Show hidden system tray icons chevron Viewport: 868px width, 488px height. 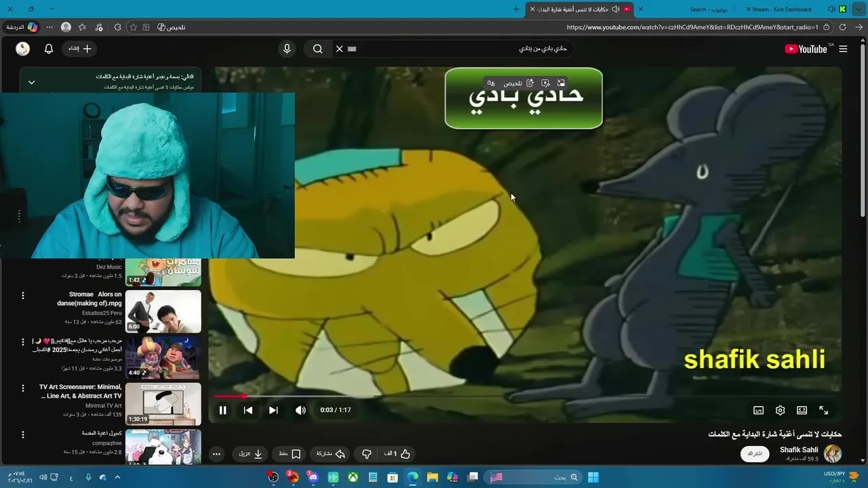point(117,477)
